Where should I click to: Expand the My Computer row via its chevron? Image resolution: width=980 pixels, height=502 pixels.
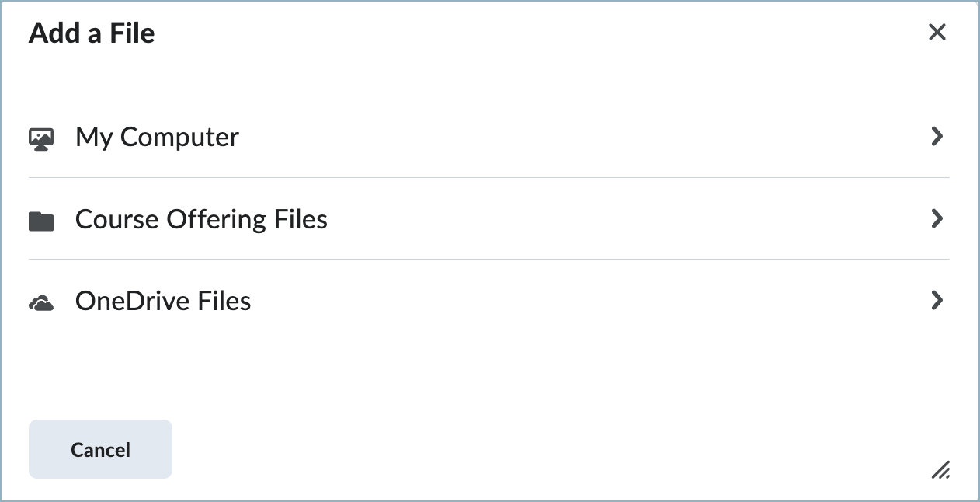(x=937, y=137)
